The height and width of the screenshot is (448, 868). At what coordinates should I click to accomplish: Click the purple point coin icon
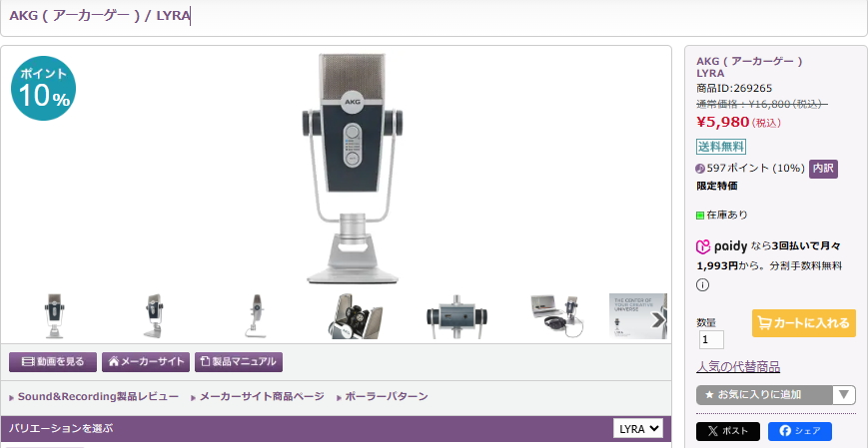701,169
